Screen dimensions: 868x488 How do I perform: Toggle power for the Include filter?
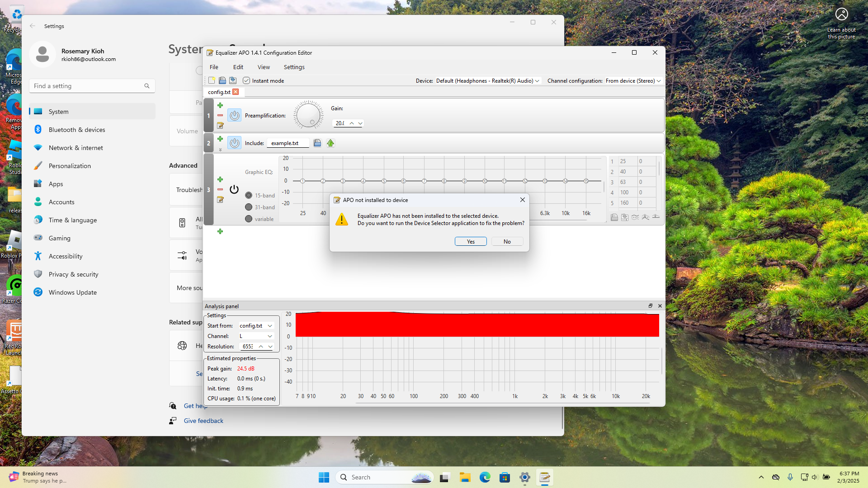coord(234,143)
